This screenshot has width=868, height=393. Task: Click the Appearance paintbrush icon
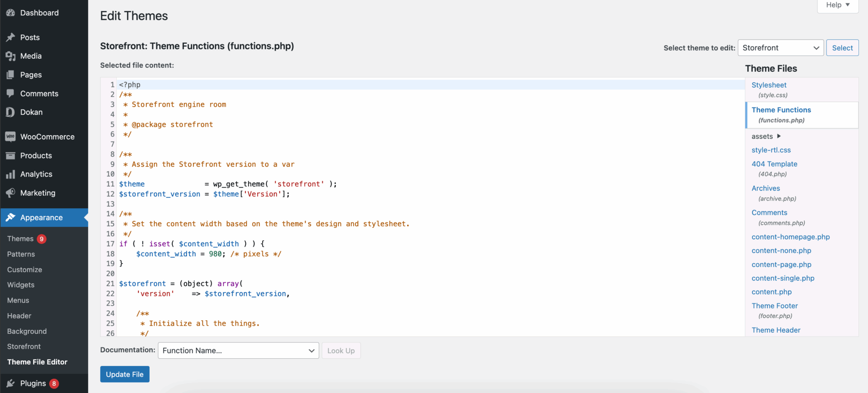(x=10, y=217)
